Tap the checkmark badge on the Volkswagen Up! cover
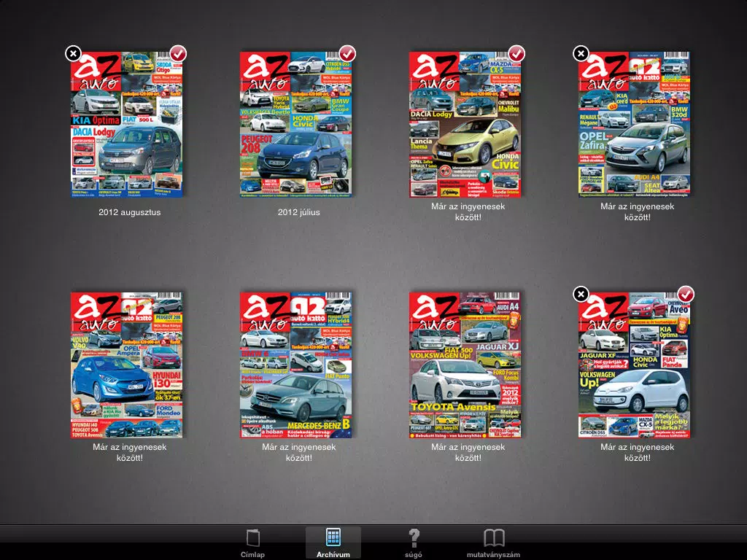The height and width of the screenshot is (560, 747). coord(686,294)
